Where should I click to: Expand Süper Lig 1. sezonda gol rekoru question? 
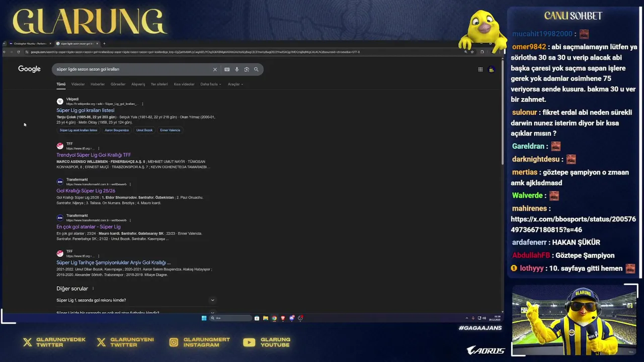click(136, 300)
